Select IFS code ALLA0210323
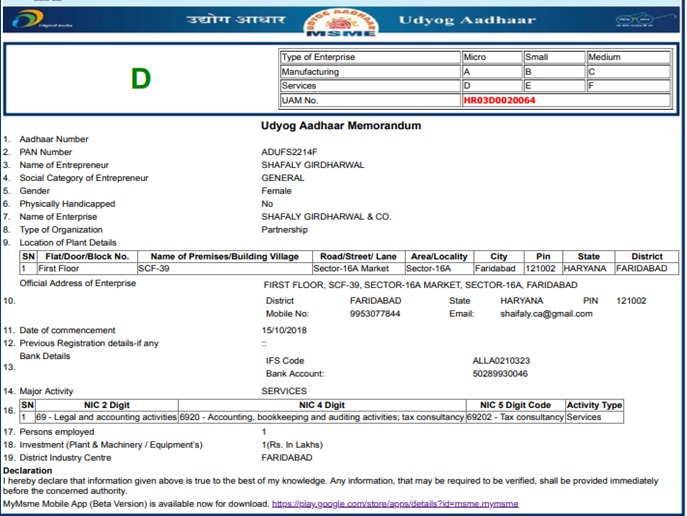Image resolution: width=687 pixels, height=516 pixels. pos(501,360)
